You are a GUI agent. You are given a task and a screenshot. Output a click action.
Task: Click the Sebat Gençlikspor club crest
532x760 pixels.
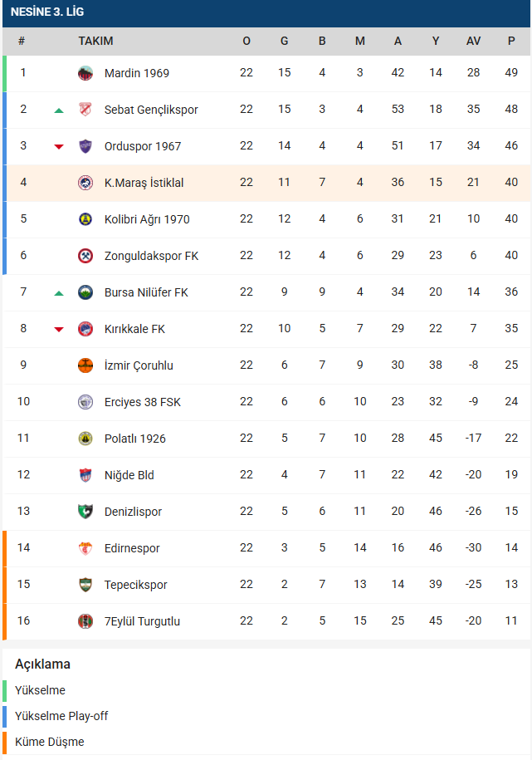click(85, 110)
